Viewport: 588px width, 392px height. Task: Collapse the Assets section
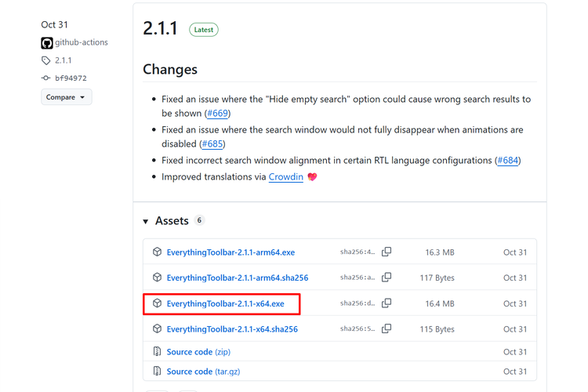(x=146, y=222)
